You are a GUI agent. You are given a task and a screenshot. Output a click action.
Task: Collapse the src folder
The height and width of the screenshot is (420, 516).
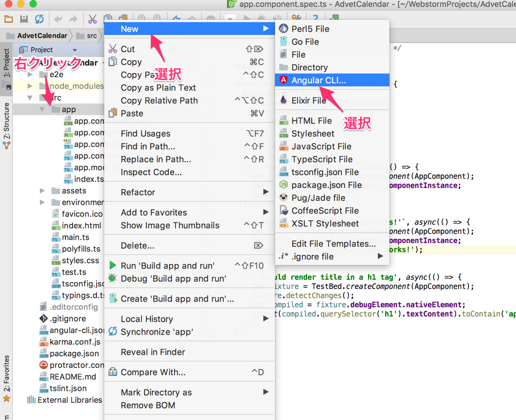coord(30,98)
